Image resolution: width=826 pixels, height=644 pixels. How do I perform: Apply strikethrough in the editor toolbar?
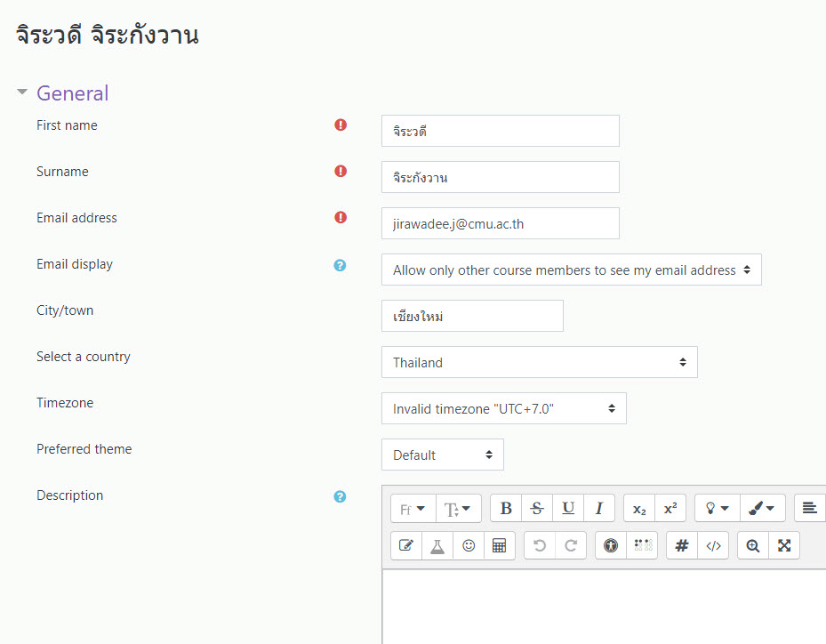[x=537, y=509]
